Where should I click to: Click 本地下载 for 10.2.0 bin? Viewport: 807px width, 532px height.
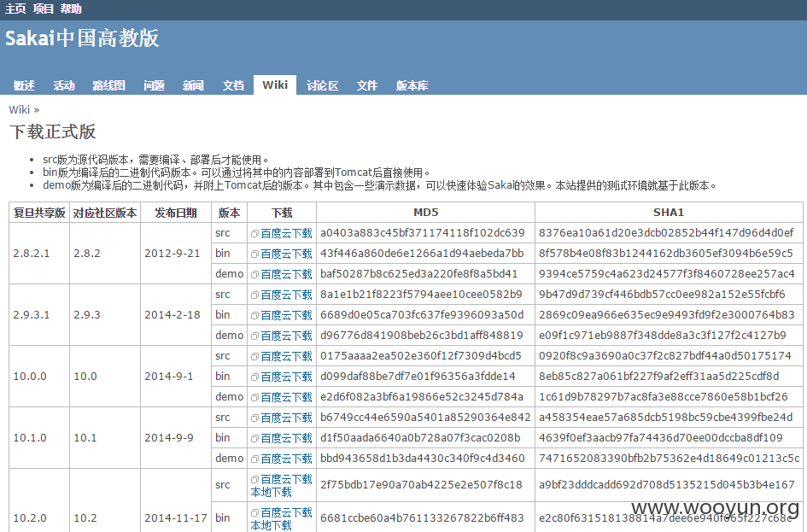[x=272, y=525]
